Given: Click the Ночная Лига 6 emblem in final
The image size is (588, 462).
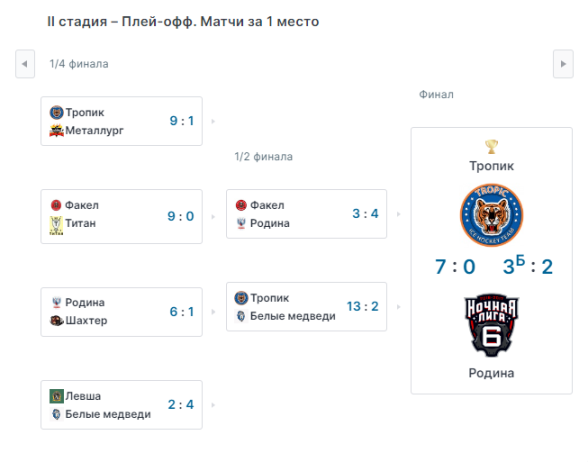Looking at the screenshot, I should [x=491, y=325].
